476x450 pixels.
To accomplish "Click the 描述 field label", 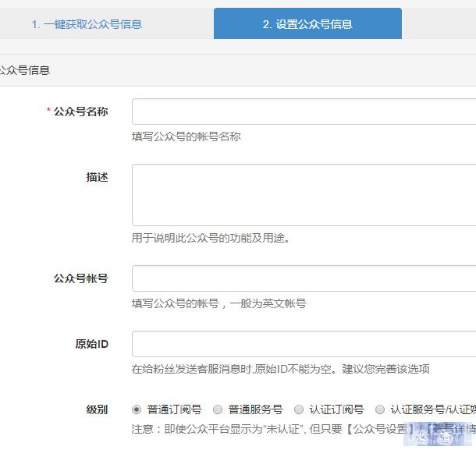I will pyautogui.click(x=97, y=177).
